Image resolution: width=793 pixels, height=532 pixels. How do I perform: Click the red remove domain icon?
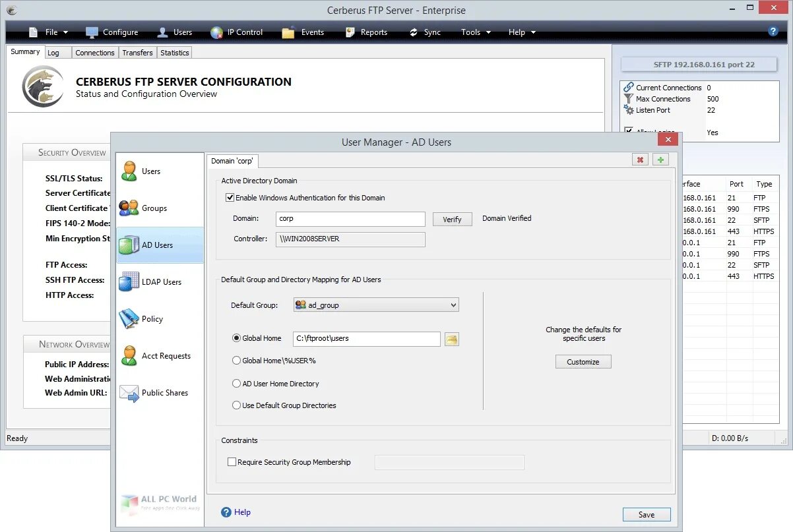639,160
